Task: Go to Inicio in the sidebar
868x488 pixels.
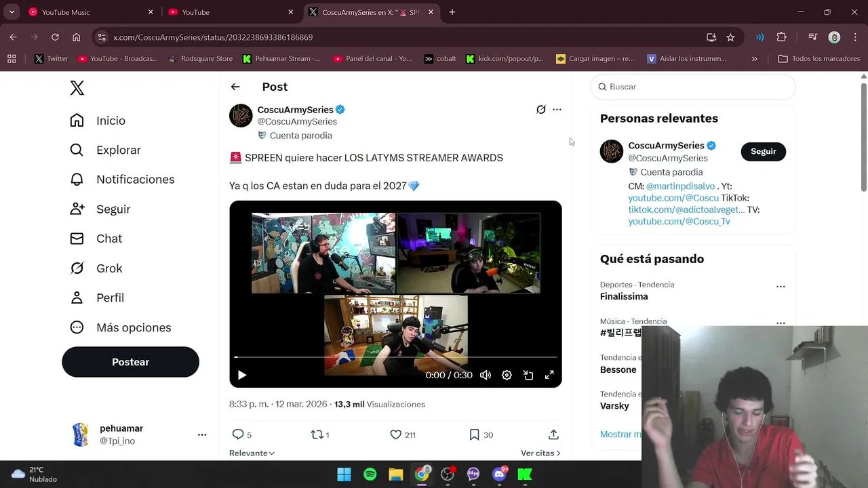Action: click(98, 121)
